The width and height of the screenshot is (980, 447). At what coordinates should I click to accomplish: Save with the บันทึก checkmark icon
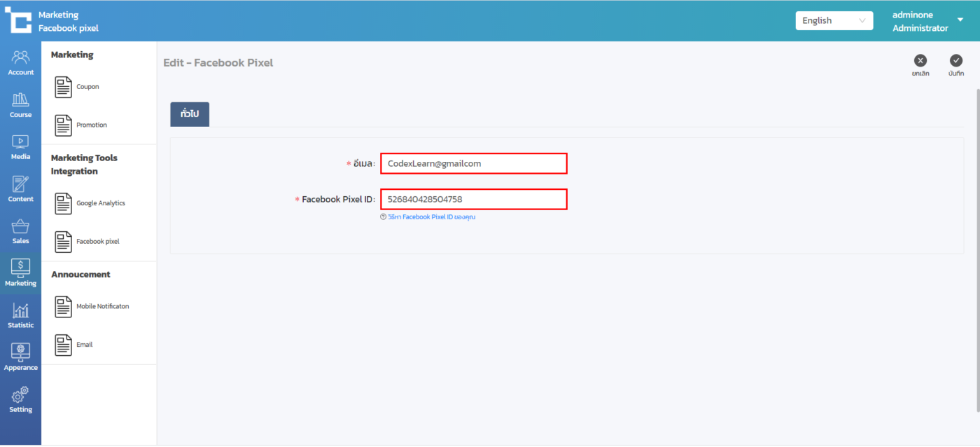click(x=956, y=61)
